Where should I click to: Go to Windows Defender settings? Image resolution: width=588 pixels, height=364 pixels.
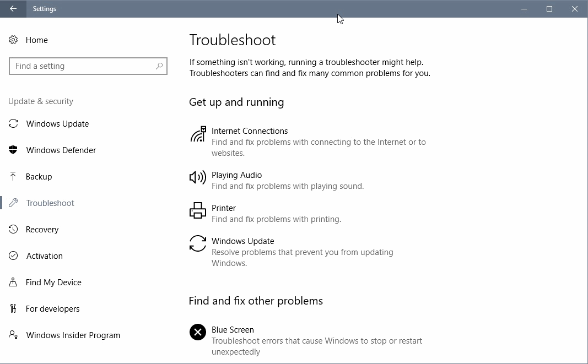click(x=61, y=150)
